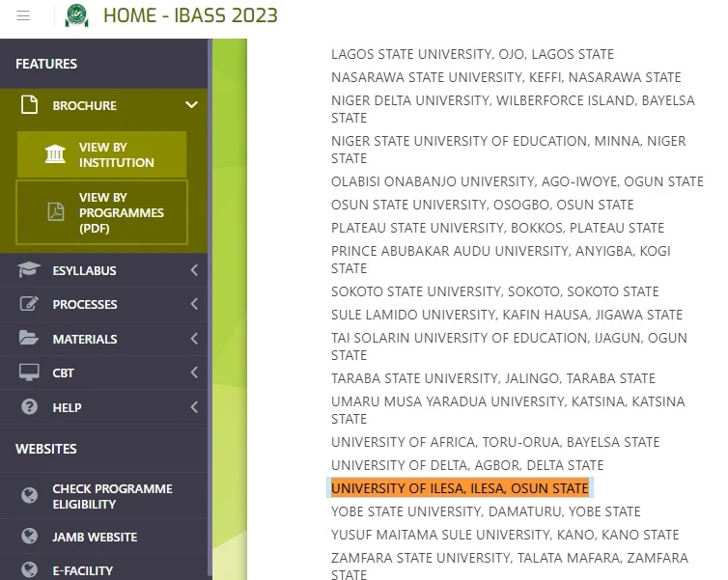Open Nasarawa State University, Keffi
This screenshot has width=728, height=580.
pos(506,77)
